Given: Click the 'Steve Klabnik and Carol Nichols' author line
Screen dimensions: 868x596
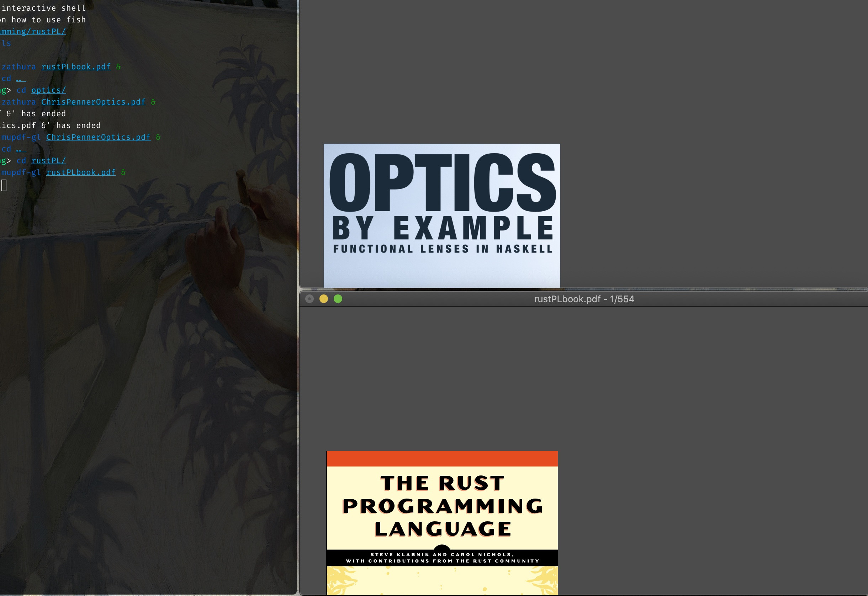Looking at the screenshot, I should pos(442,554).
